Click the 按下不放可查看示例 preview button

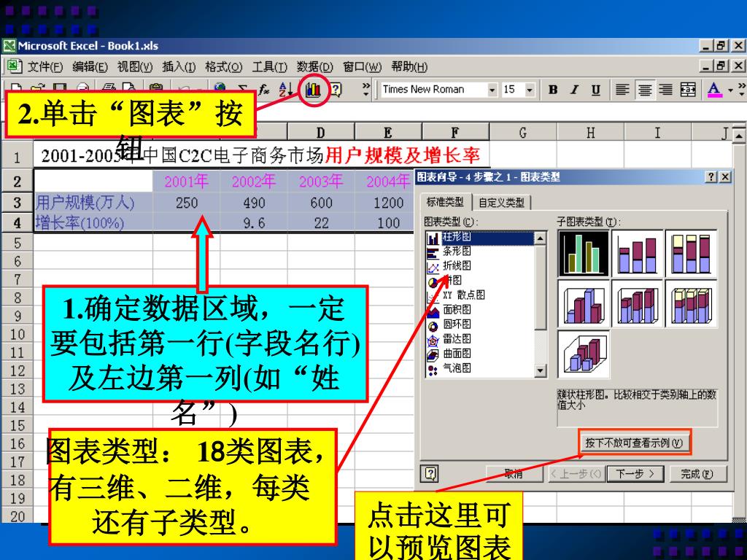634,443
